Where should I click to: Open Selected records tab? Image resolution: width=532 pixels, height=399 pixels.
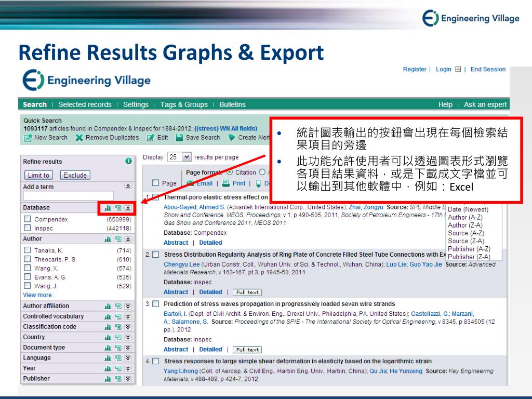(x=85, y=104)
